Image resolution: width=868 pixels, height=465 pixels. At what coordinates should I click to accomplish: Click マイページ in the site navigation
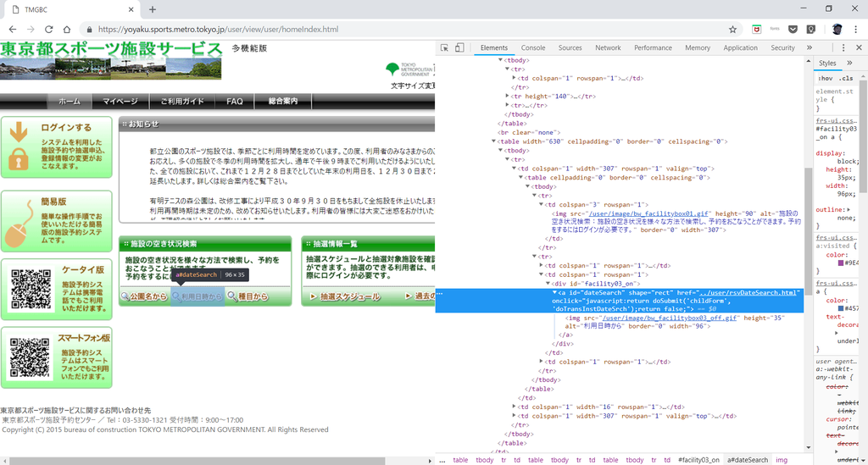120,101
